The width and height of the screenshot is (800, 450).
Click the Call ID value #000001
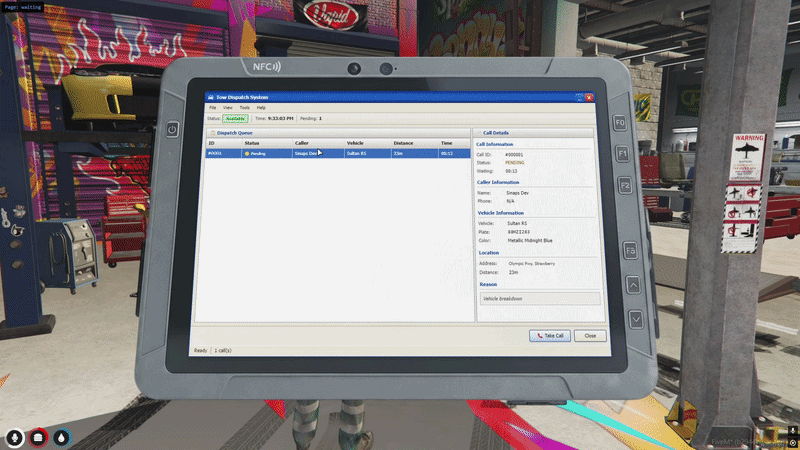tap(514, 155)
